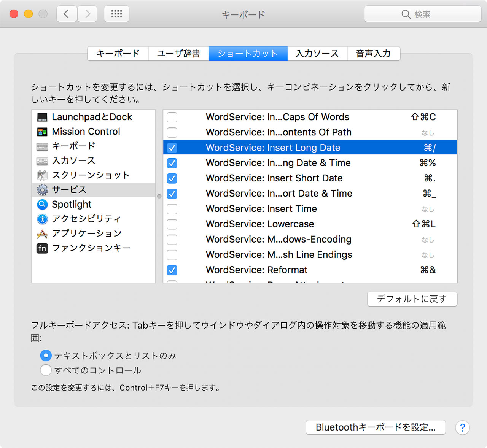Uncheck WordService Reformat checkbox

click(172, 270)
